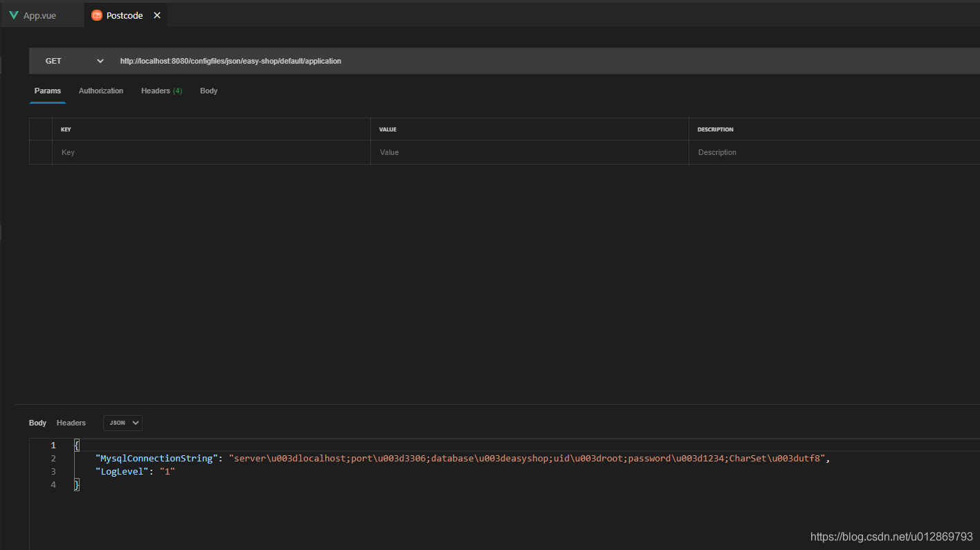
Task: Select the Postcode tab
Action: pyautogui.click(x=125, y=15)
